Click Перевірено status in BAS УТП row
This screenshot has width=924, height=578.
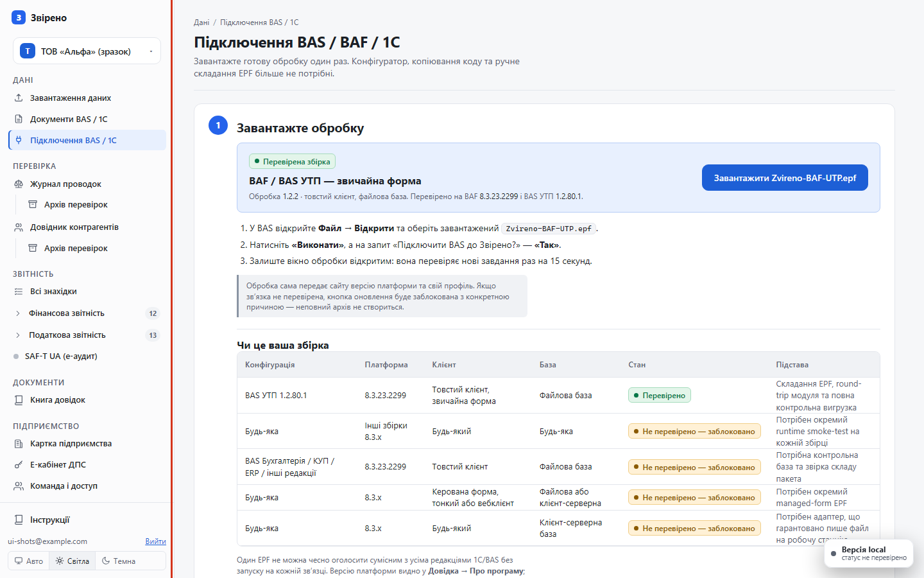(660, 396)
